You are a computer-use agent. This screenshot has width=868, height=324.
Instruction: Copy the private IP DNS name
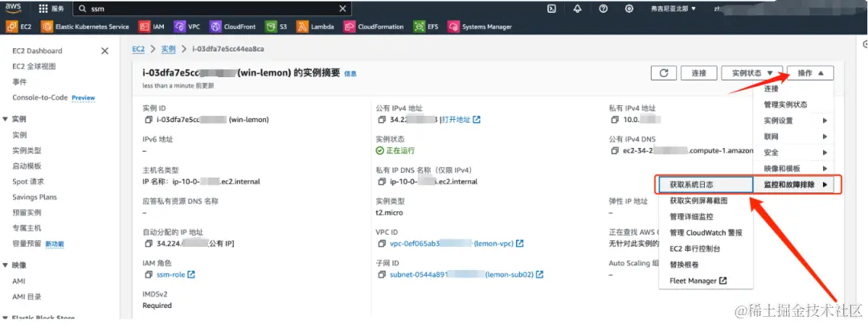click(382, 182)
